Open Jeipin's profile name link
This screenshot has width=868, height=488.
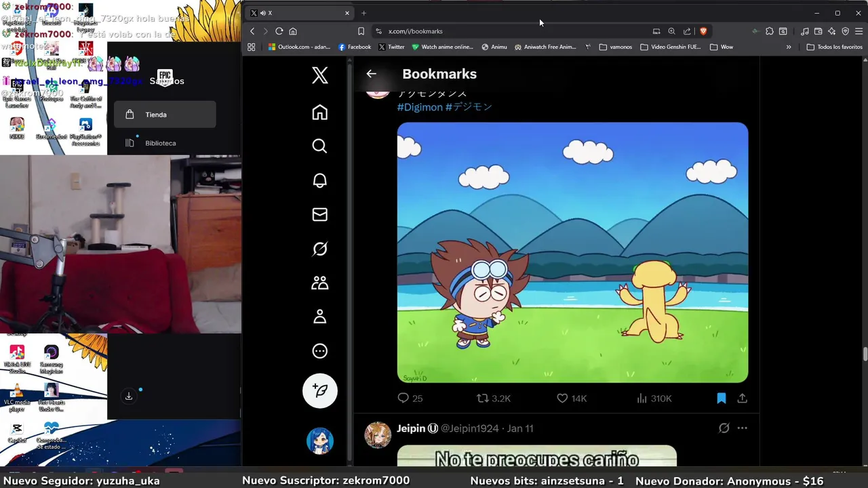pos(411,428)
